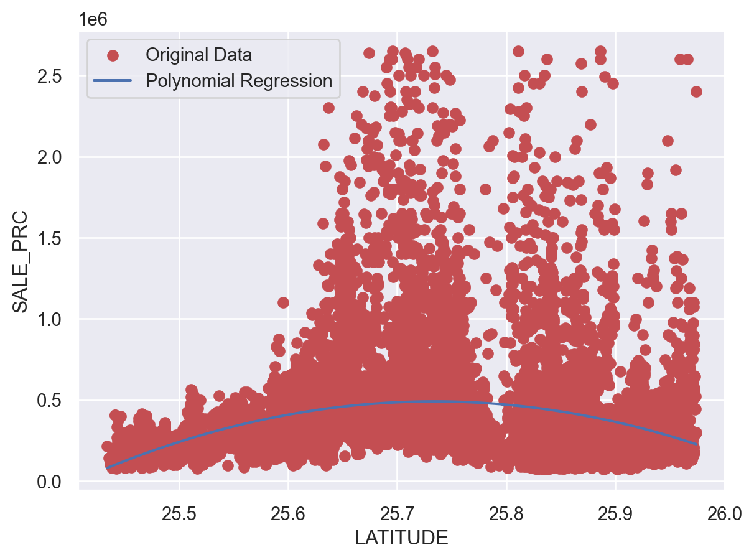Click the 1e6 scale exponent text
The width and height of the screenshot is (754, 560).
click(x=93, y=19)
